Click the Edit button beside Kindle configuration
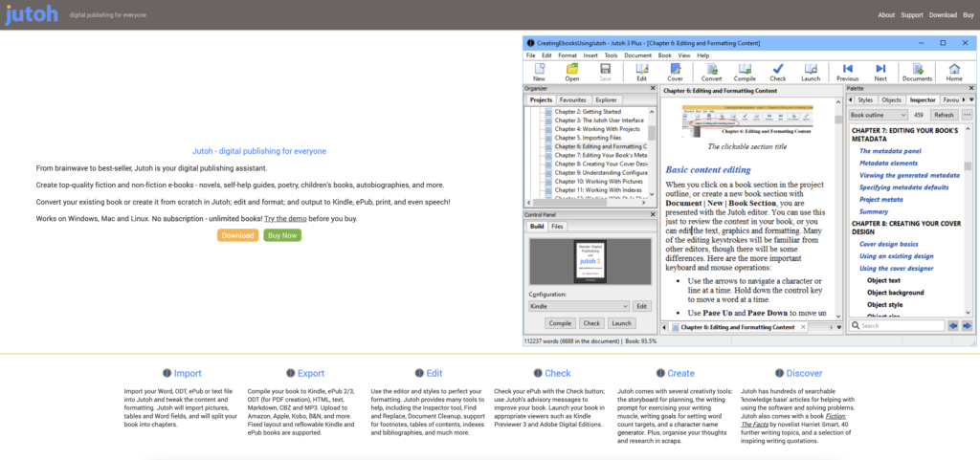 (641, 306)
